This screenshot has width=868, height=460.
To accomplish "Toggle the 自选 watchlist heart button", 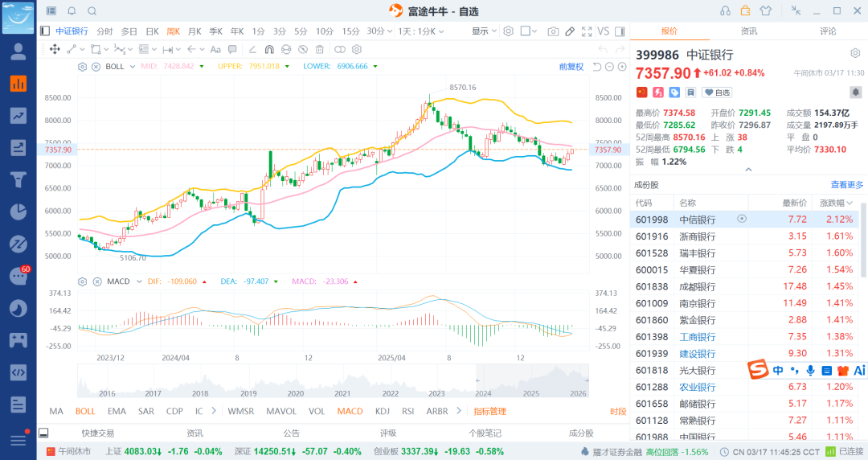I will [x=717, y=92].
